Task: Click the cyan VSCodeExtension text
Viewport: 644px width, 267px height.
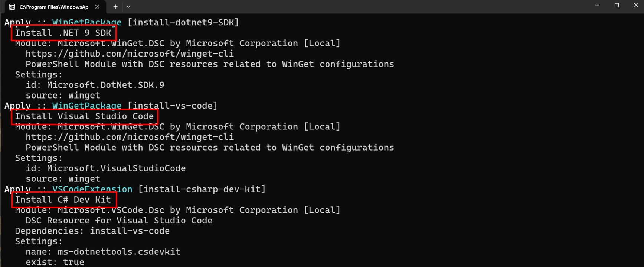Action: tap(92, 189)
